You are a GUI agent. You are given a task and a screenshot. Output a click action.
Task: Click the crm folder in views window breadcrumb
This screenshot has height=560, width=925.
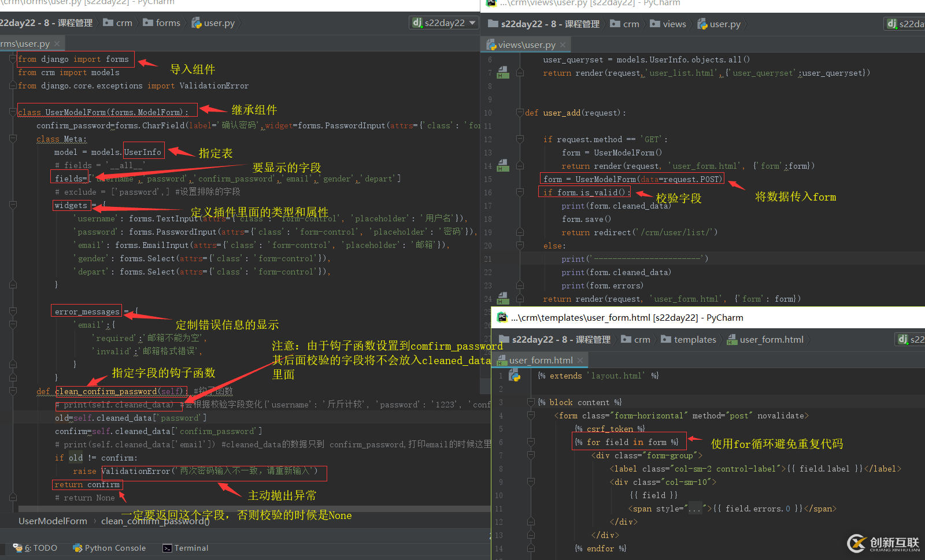point(625,24)
